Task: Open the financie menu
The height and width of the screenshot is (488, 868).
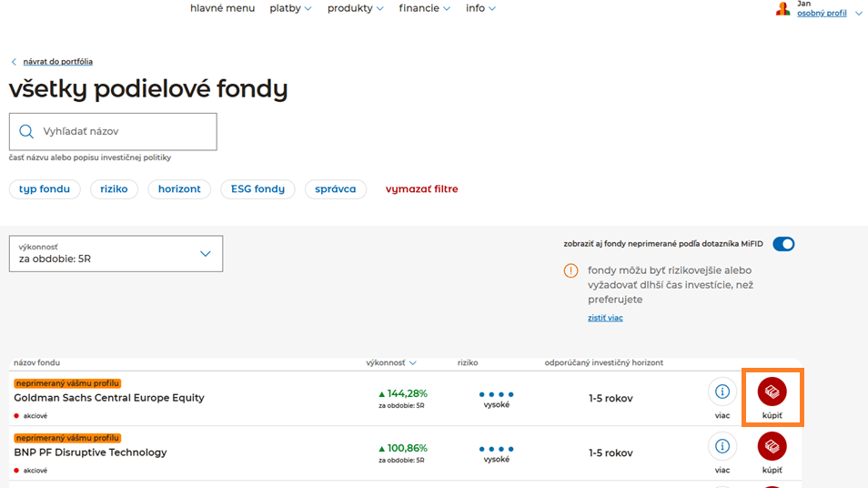Action: 425,8
